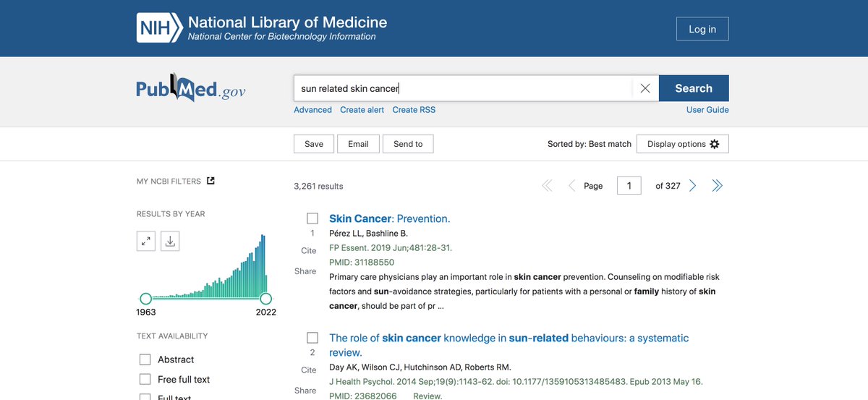Jump to the last results page

[717, 186]
